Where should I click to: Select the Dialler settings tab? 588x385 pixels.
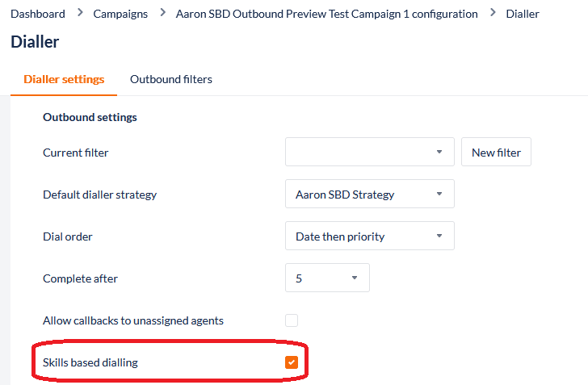click(x=64, y=79)
